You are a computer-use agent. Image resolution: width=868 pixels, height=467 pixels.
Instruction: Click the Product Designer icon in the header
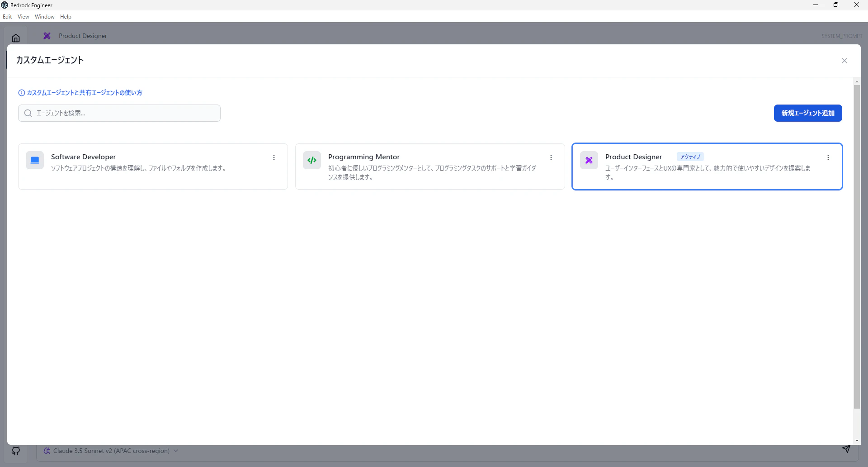pyautogui.click(x=47, y=36)
